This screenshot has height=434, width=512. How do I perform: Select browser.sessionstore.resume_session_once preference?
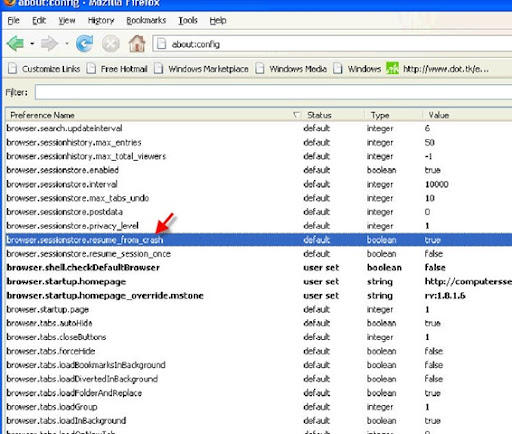coord(259,254)
